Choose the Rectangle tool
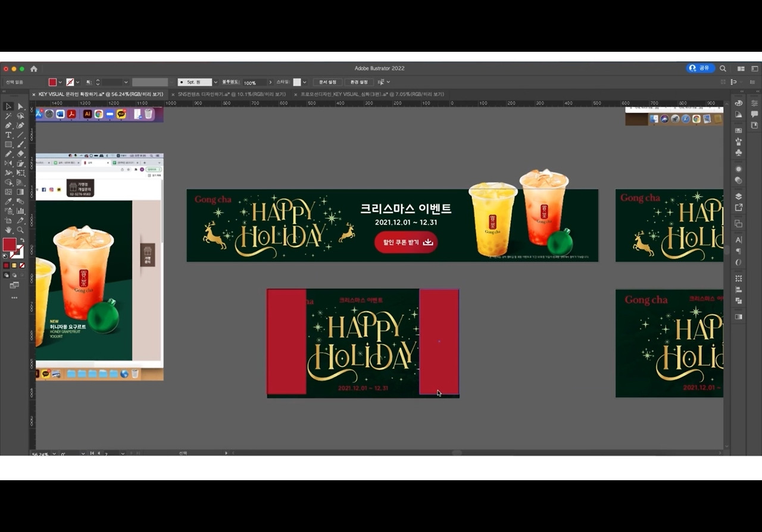 (8, 145)
